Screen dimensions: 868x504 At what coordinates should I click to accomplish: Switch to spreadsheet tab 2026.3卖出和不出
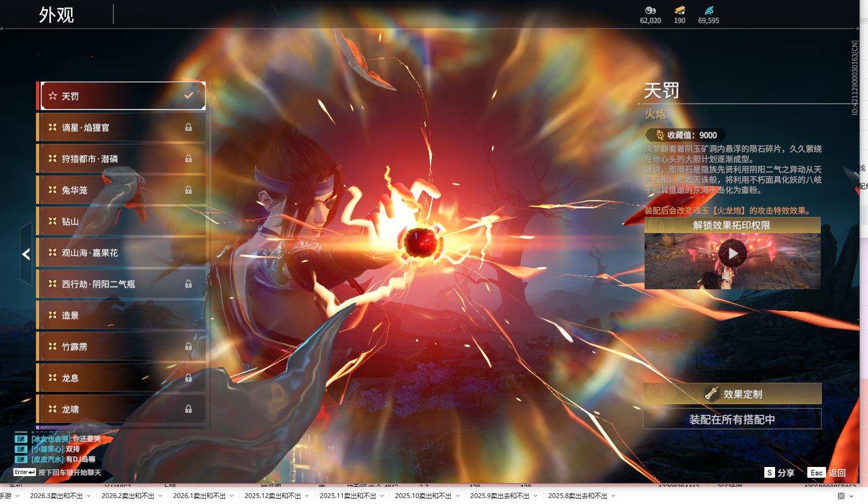(56, 496)
